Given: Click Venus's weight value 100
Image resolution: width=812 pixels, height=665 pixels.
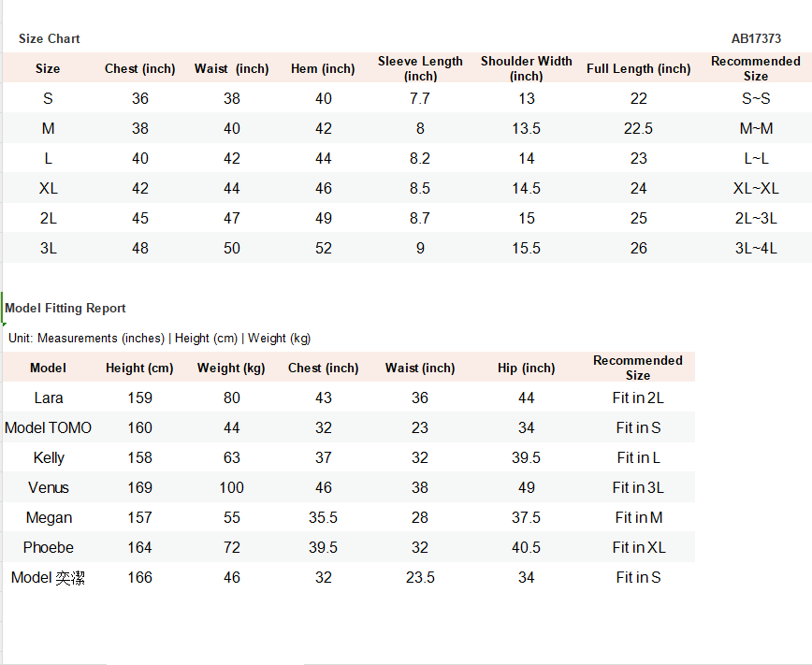Looking at the screenshot, I should click(x=231, y=487).
